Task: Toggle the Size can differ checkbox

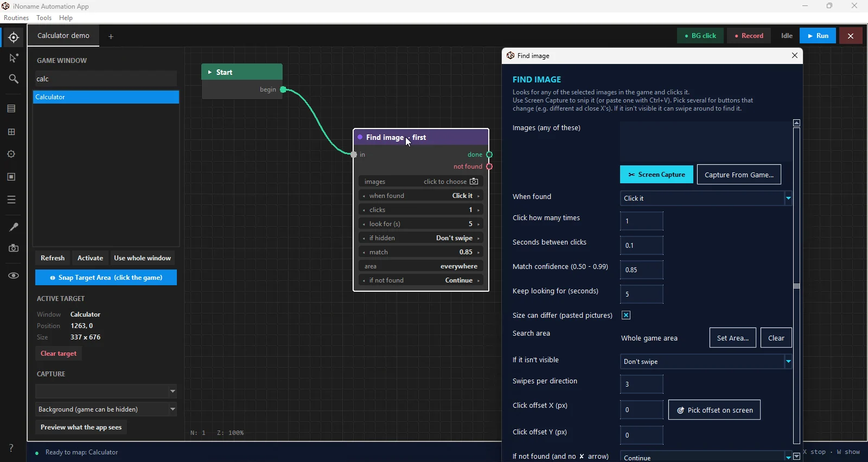Action: pyautogui.click(x=626, y=315)
